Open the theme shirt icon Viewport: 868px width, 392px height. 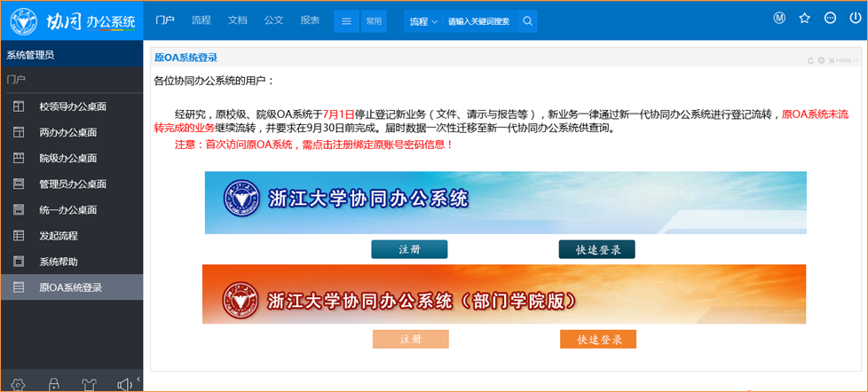click(x=89, y=384)
